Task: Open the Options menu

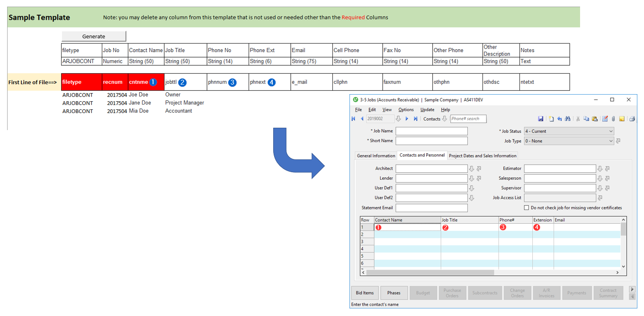Action: click(x=406, y=110)
